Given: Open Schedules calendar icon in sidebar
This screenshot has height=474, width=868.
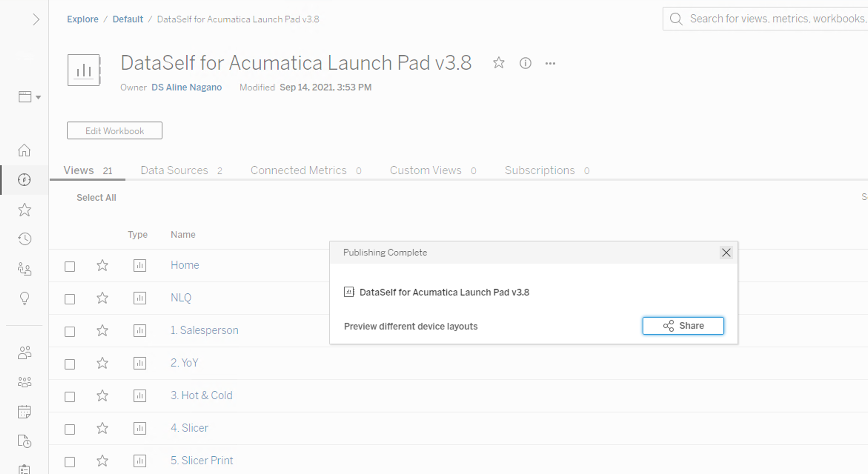Looking at the screenshot, I should [x=24, y=411].
